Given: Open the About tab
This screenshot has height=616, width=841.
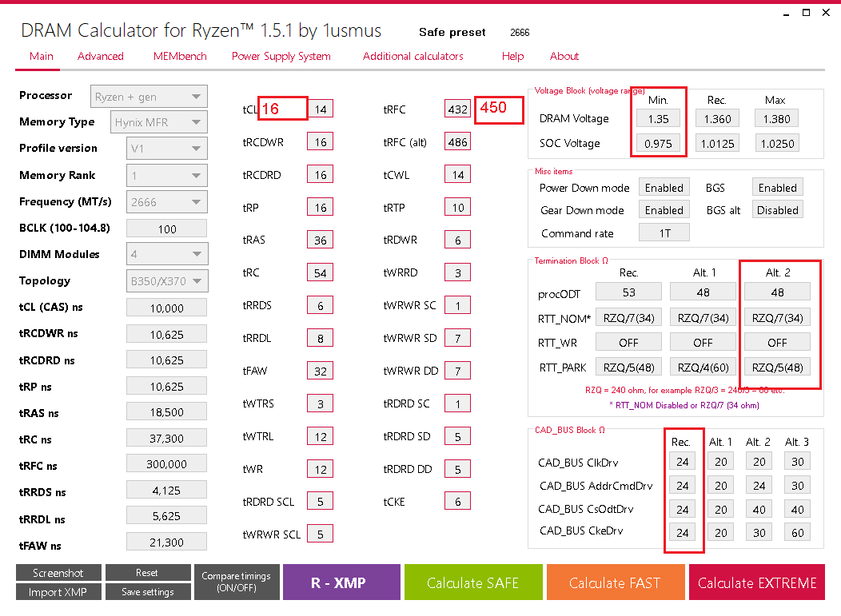Looking at the screenshot, I should point(564,56).
